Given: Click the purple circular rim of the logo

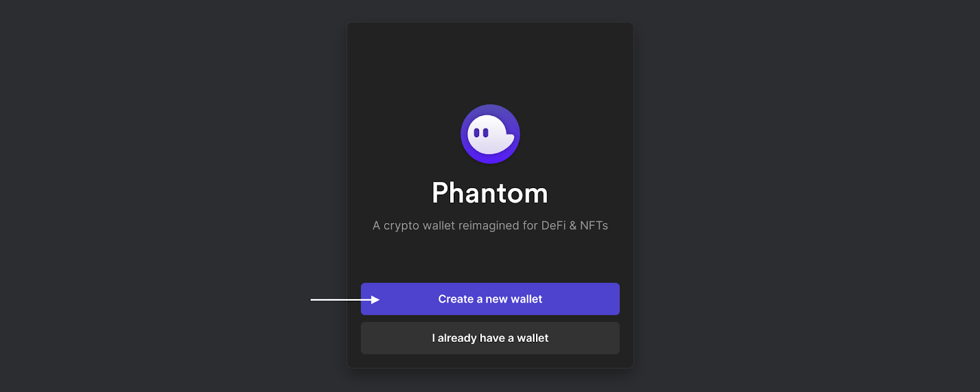Looking at the screenshot, I should 490,159.
